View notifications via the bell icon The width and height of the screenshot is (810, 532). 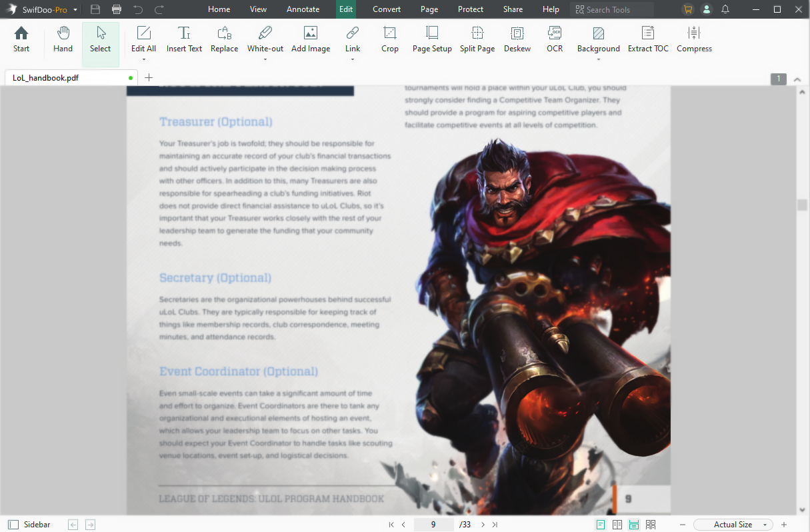click(725, 9)
